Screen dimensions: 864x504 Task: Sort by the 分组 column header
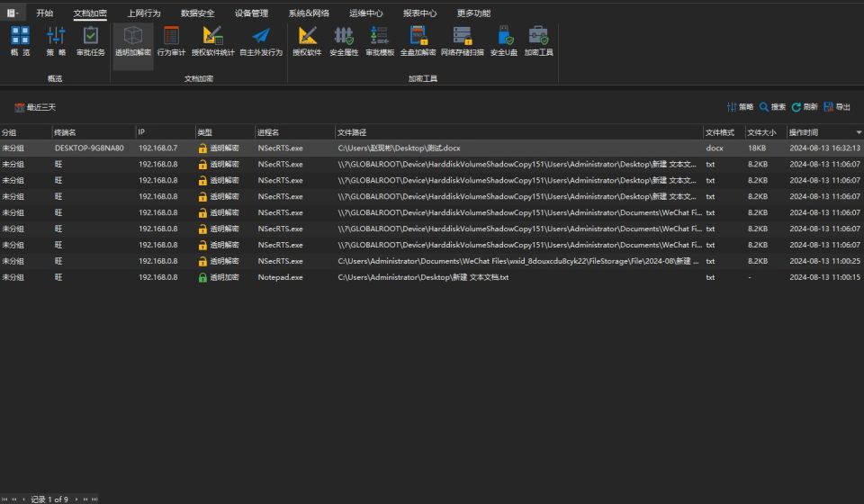click(x=26, y=132)
